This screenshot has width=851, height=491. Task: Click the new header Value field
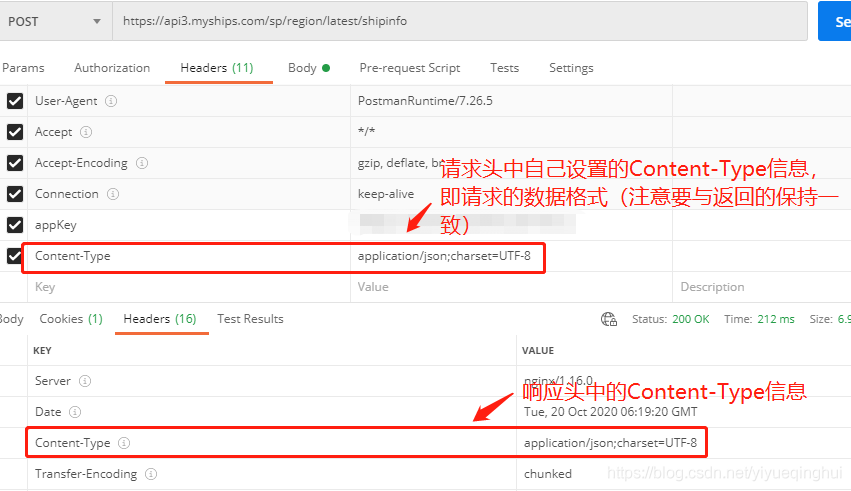click(x=511, y=286)
